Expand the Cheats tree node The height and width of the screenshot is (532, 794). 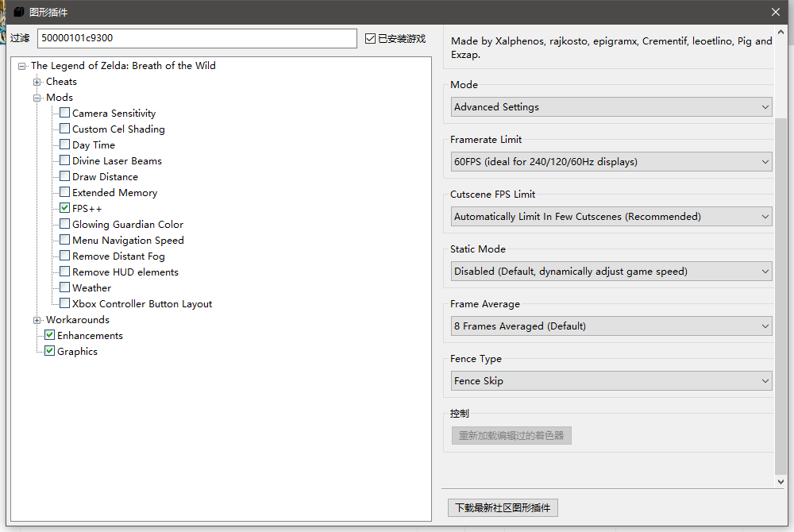click(x=37, y=82)
